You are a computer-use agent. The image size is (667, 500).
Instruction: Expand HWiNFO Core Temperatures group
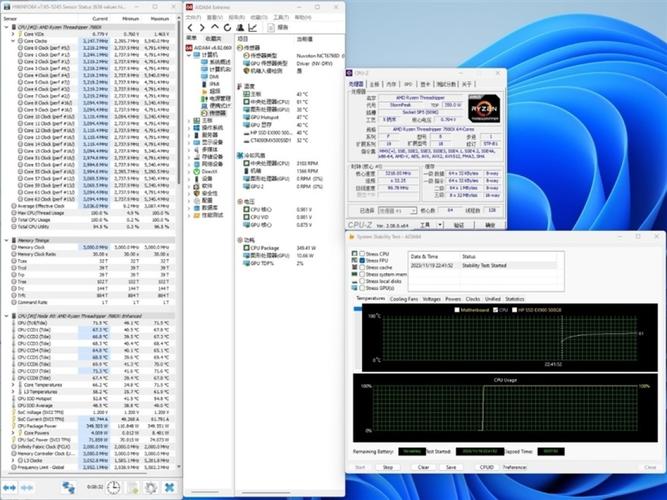click(13, 385)
